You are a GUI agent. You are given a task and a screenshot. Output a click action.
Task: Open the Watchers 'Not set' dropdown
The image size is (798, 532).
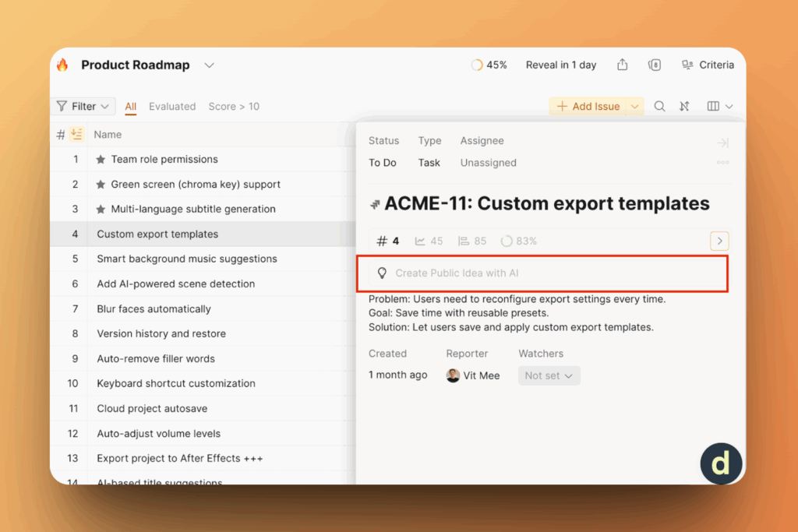549,375
